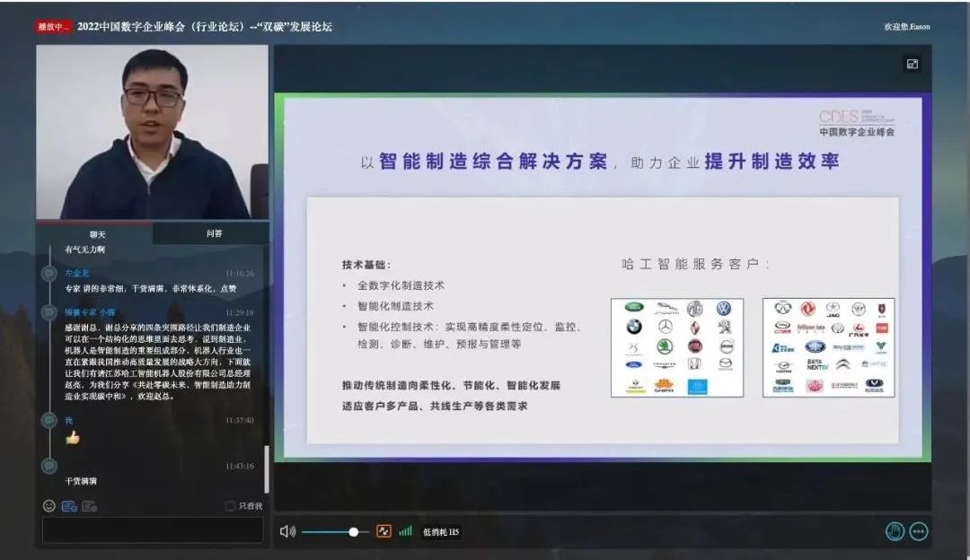Click the speaker webcam video
Viewport: 970px width, 560px height.
[x=152, y=132]
